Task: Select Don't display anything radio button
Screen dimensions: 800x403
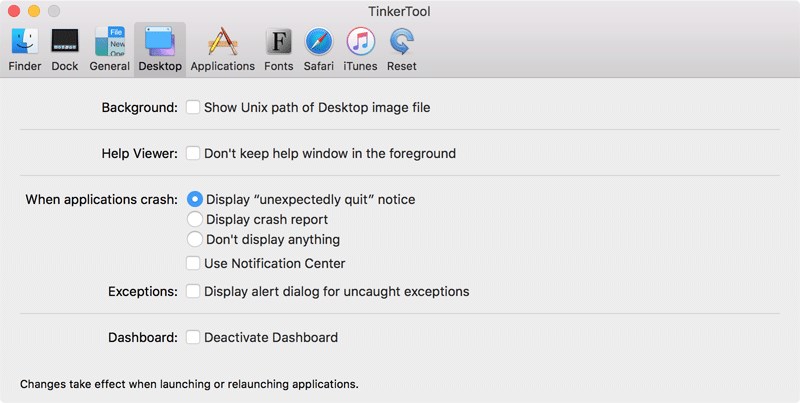Action: tap(194, 239)
